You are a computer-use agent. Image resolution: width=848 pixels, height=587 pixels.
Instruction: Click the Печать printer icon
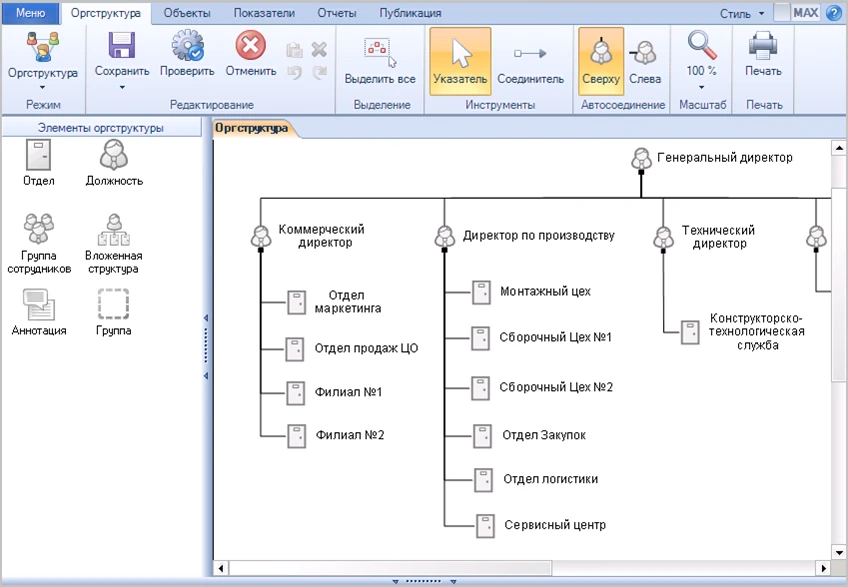(x=763, y=47)
